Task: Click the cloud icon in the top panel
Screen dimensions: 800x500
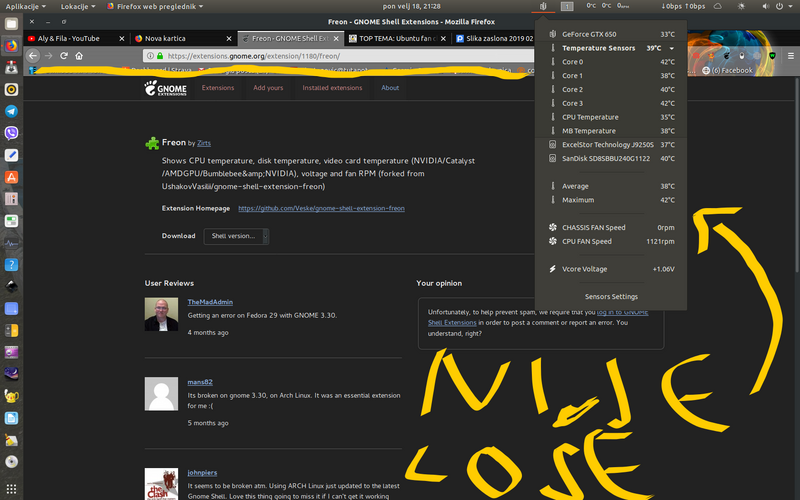Action: pyautogui.click(x=717, y=6)
